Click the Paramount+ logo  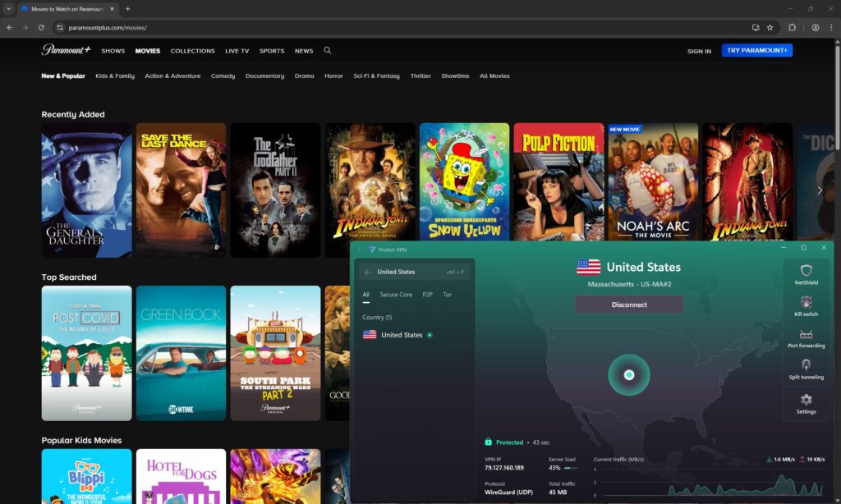click(x=66, y=50)
